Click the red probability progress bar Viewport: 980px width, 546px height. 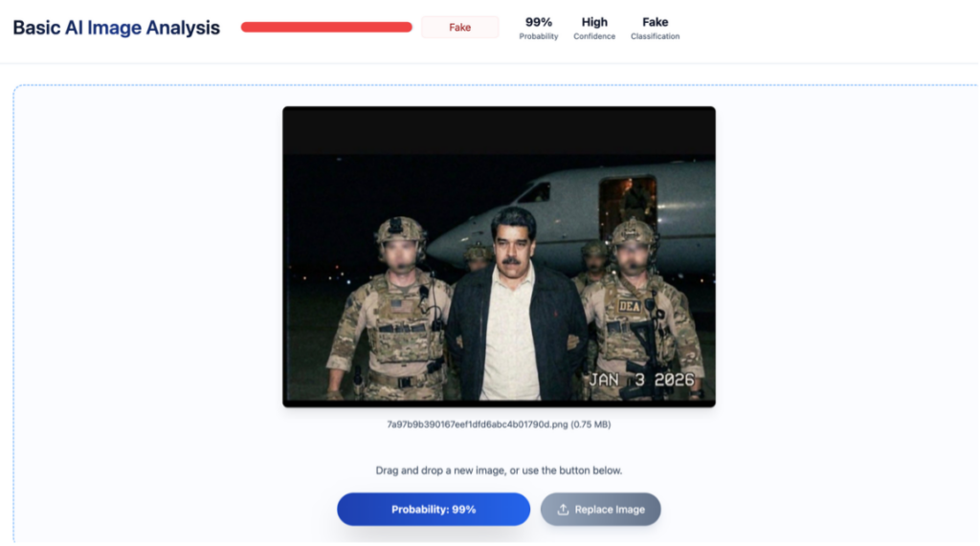(326, 27)
